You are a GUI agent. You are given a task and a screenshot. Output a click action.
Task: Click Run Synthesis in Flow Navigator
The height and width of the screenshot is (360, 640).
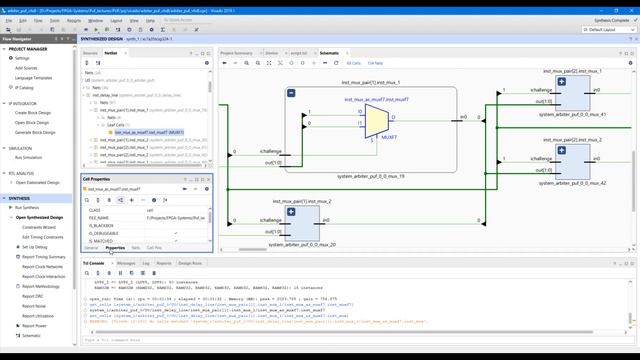click(x=27, y=208)
